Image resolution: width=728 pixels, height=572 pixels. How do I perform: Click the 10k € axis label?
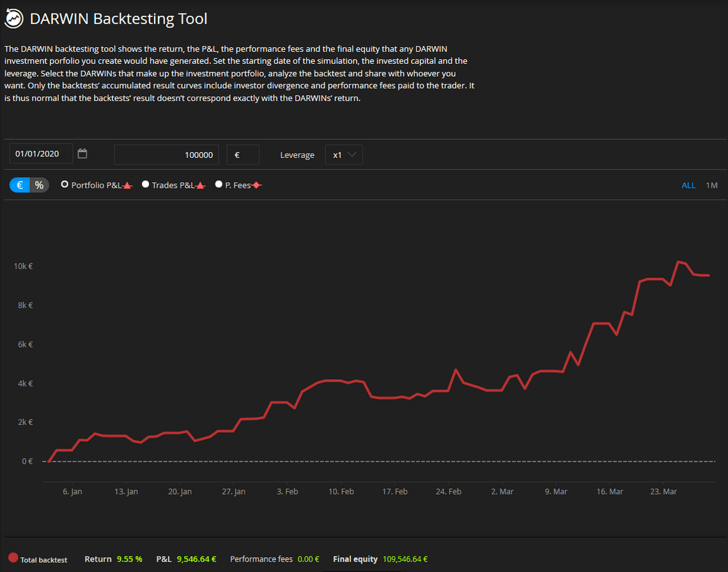pos(23,266)
